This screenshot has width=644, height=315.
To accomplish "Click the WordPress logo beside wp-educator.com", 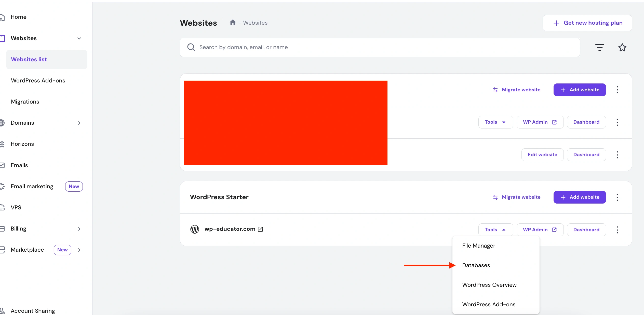I will [194, 229].
